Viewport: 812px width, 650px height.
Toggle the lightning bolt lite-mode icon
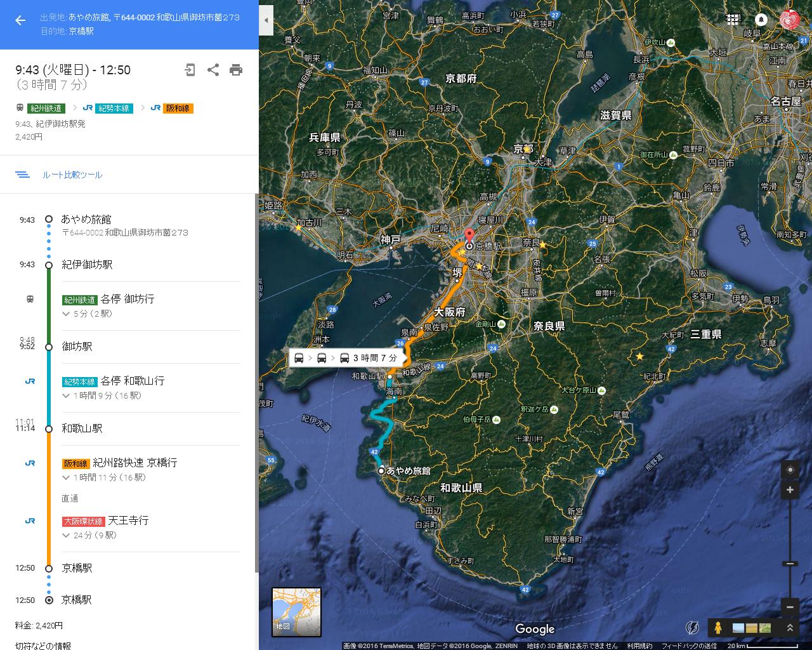click(x=693, y=628)
